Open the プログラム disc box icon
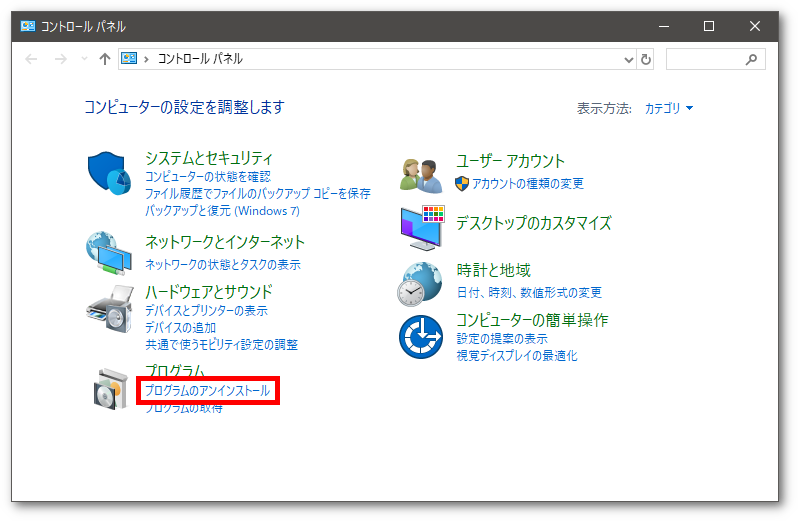The height and width of the screenshot is (521, 798). point(110,389)
